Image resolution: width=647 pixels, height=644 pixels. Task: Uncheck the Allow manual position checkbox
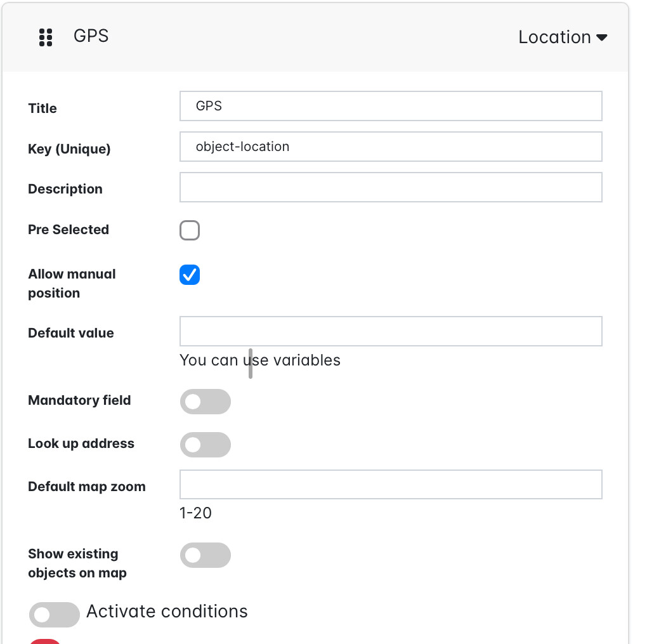click(190, 275)
